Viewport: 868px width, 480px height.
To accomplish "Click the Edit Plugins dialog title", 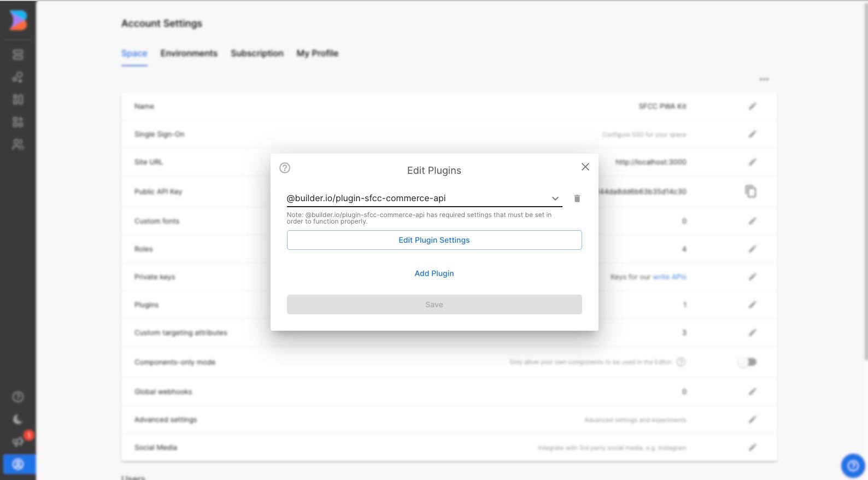I will point(435,171).
